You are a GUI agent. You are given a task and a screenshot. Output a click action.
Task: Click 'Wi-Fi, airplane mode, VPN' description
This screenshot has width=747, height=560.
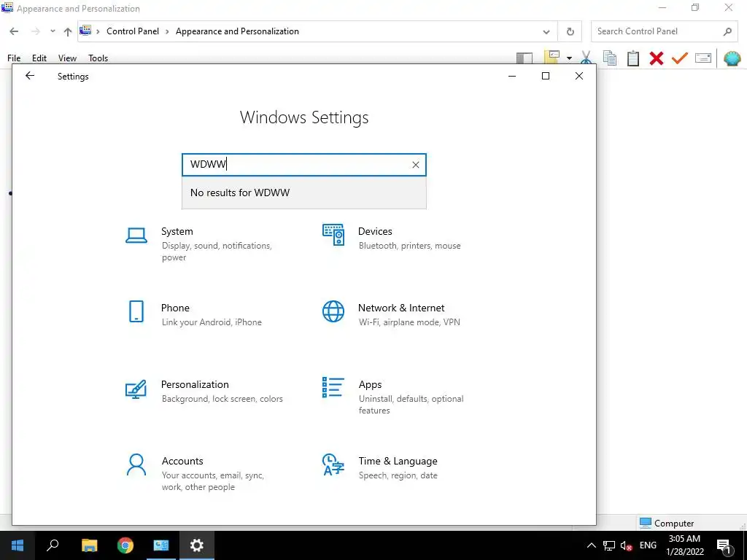[409, 322]
